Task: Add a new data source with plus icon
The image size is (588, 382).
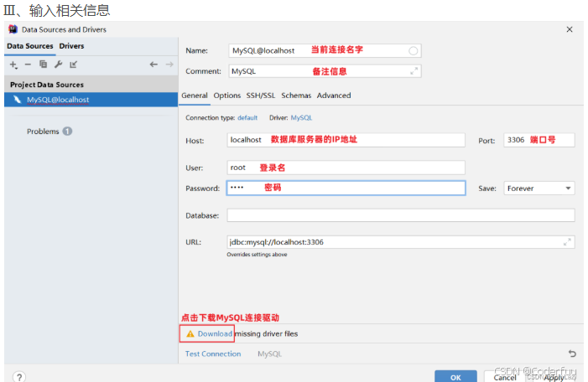Action: [x=13, y=65]
